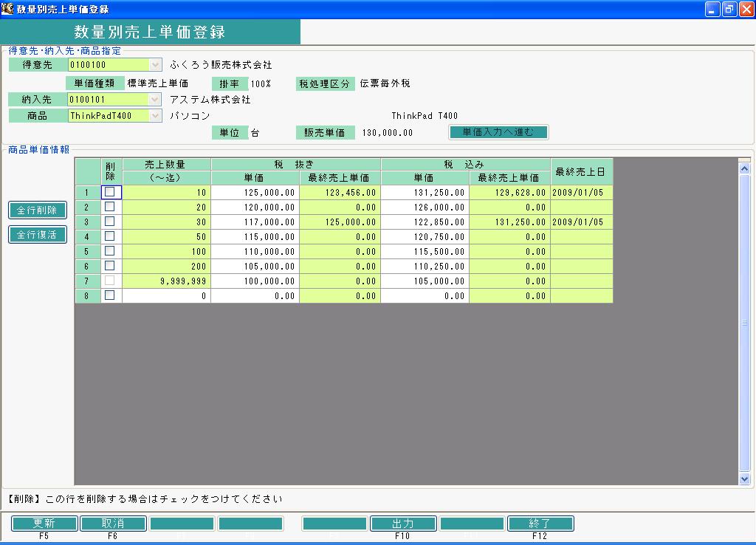Select the 120,750.00 tax-included price cell
Viewport: 756px width, 545px height.
pos(425,237)
